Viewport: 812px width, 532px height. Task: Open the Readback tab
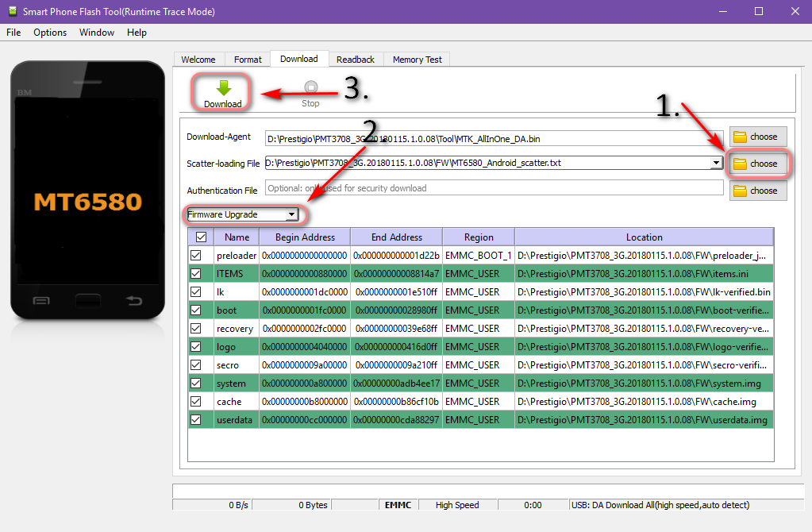point(355,60)
